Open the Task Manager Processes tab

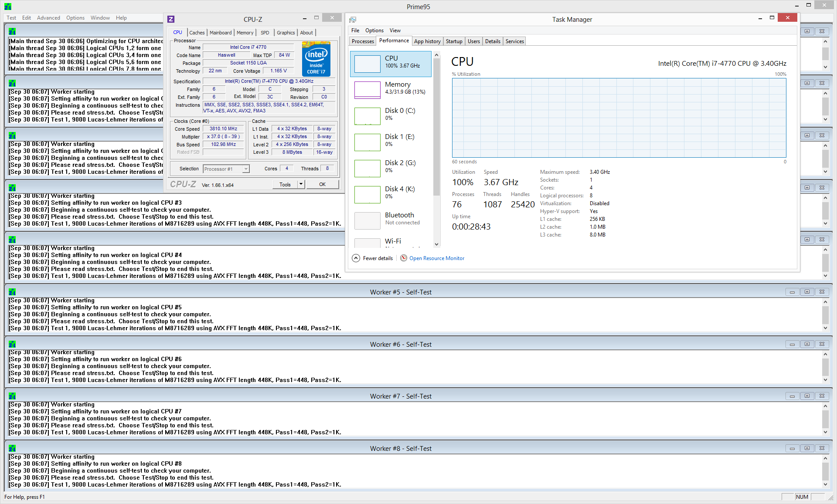pos(363,41)
